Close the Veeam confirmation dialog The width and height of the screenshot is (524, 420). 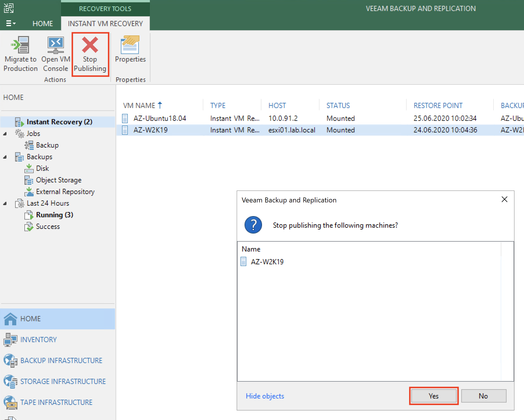505,199
